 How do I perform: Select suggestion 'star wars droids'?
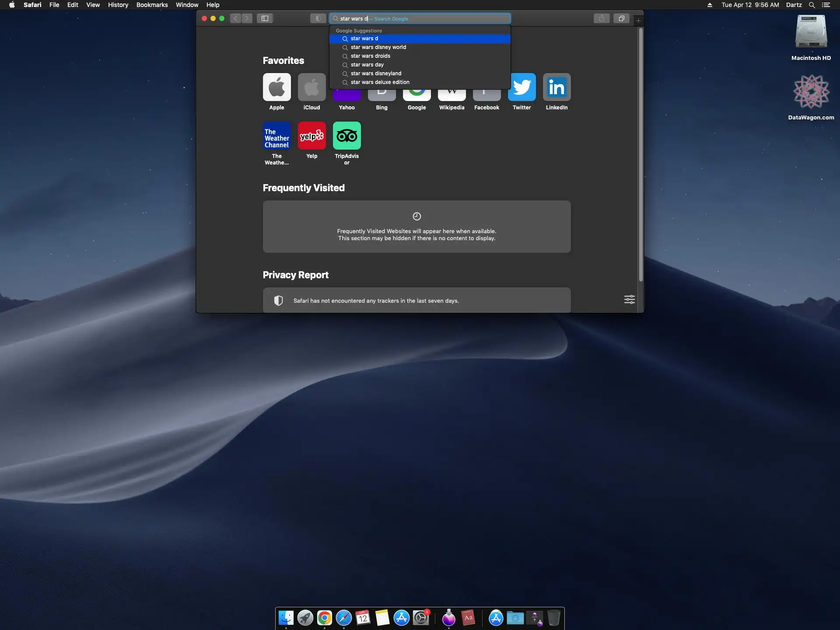[x=371, y=56]
